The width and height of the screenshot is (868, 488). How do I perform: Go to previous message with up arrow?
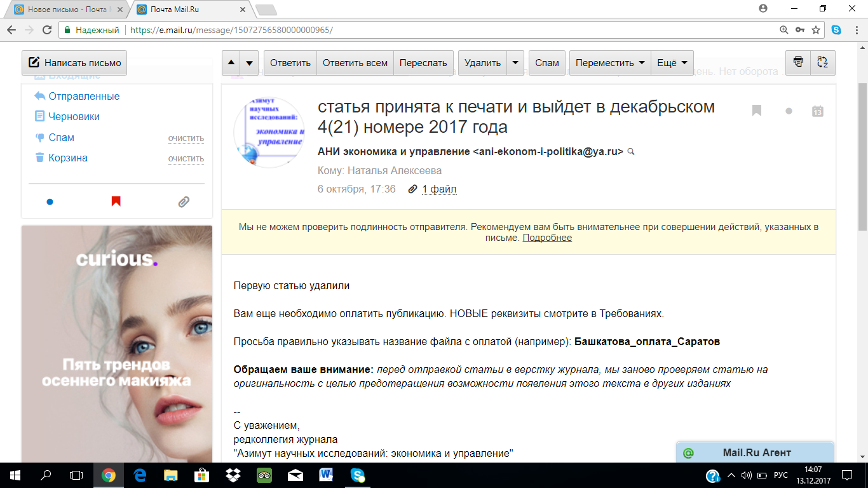click(231, 63)
